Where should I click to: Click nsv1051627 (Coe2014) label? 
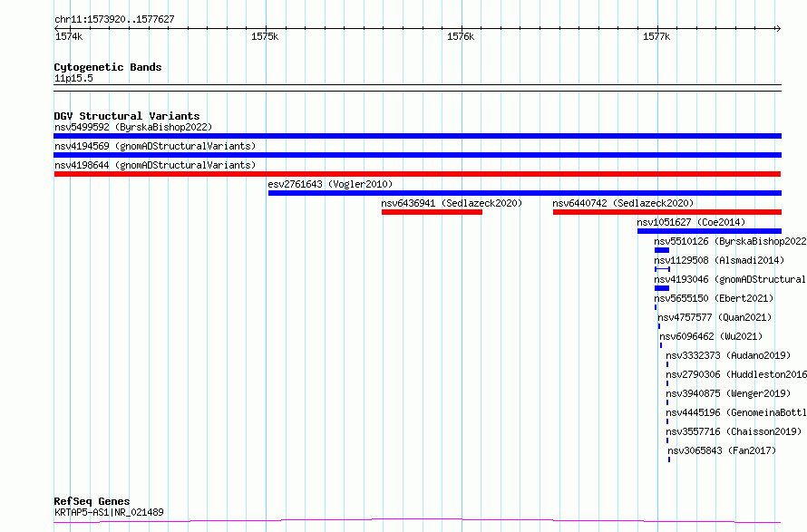[x=691, y=222]
